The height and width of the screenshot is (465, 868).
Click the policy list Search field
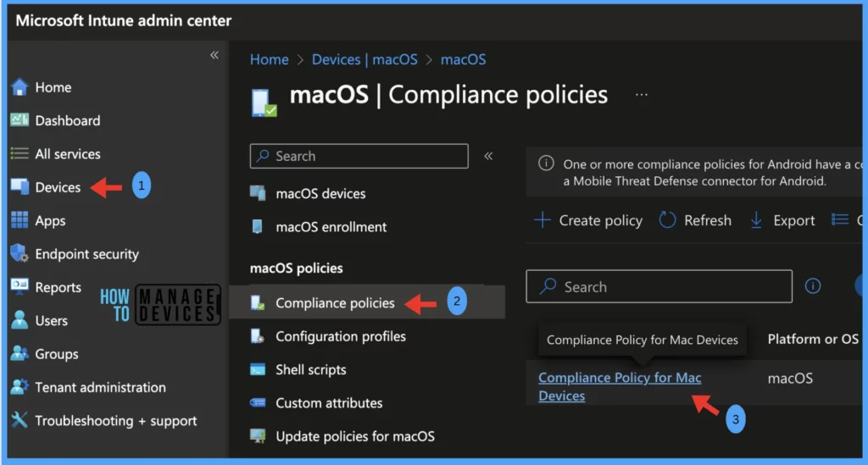tap(659, 286)
